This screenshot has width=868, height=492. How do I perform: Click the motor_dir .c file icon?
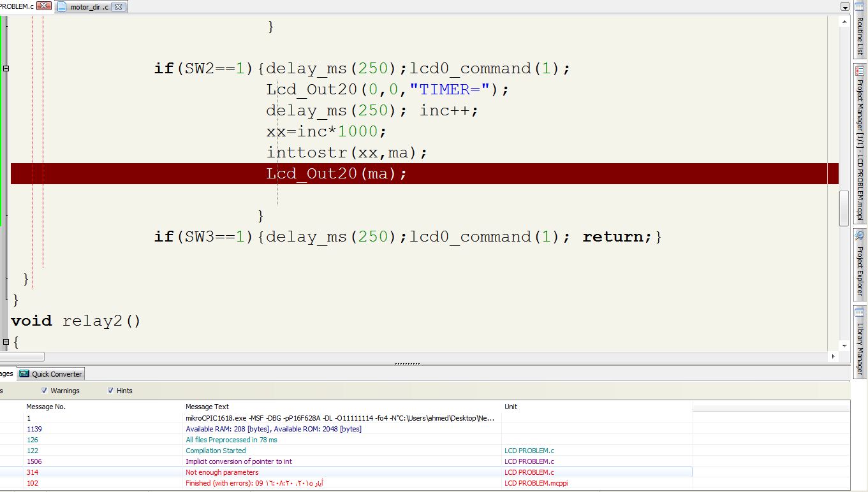tap(62, 7)
